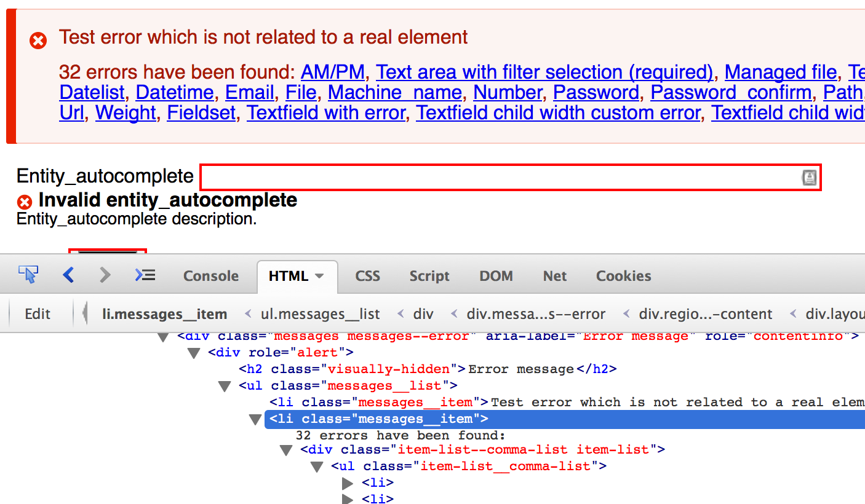Screen dimensions: 865x504
Task: Click the Edit button in the breadcrumb bar
Action: [x=37, y=313]
